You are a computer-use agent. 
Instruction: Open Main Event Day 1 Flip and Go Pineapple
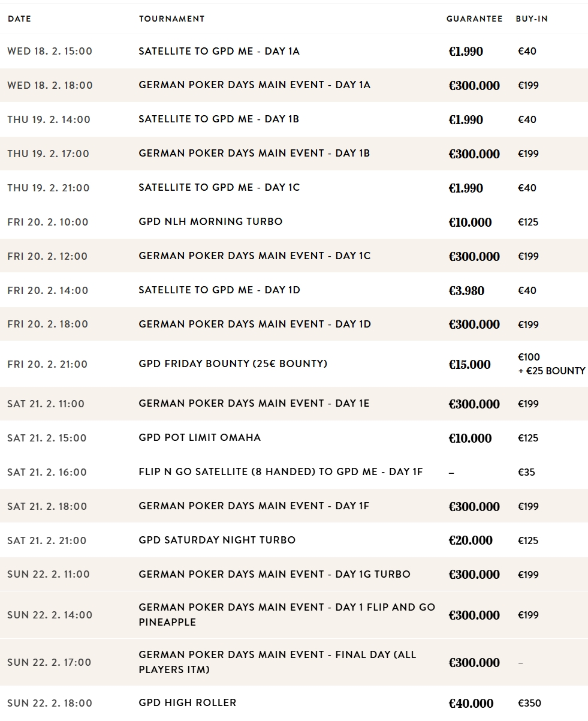pos(287,614)
